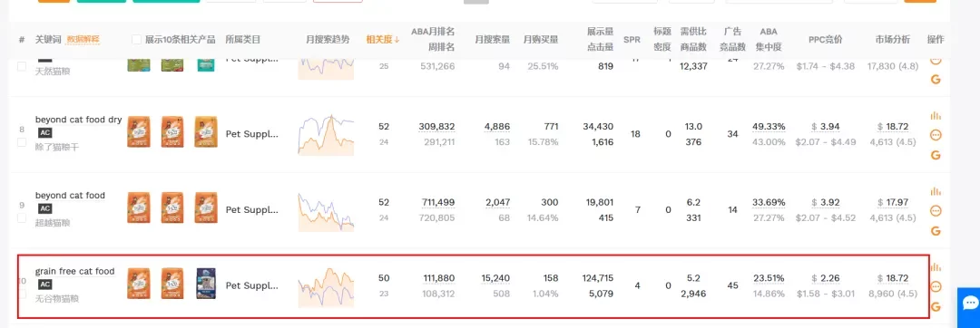
Task: Click Google search icon in beyond cat food row
Action: point(936,231)
